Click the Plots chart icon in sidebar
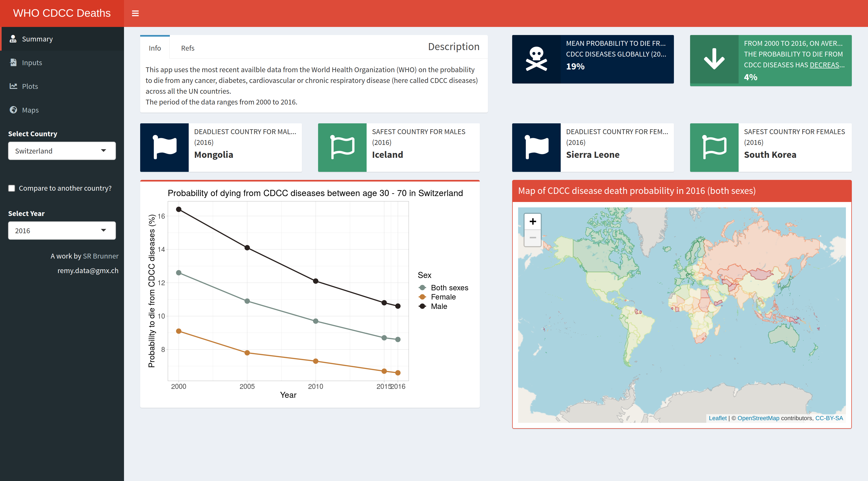Screen dimensions: 868x481 (x=13, y=86)
